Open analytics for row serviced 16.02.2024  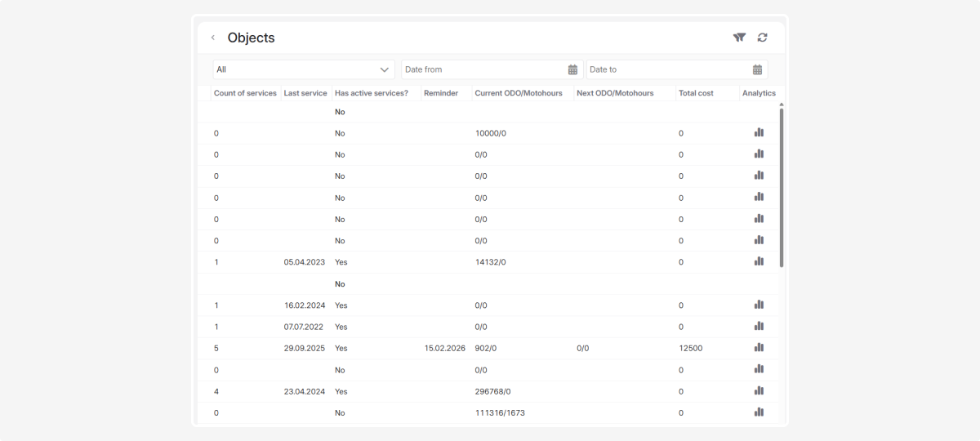tap(759, 305)
